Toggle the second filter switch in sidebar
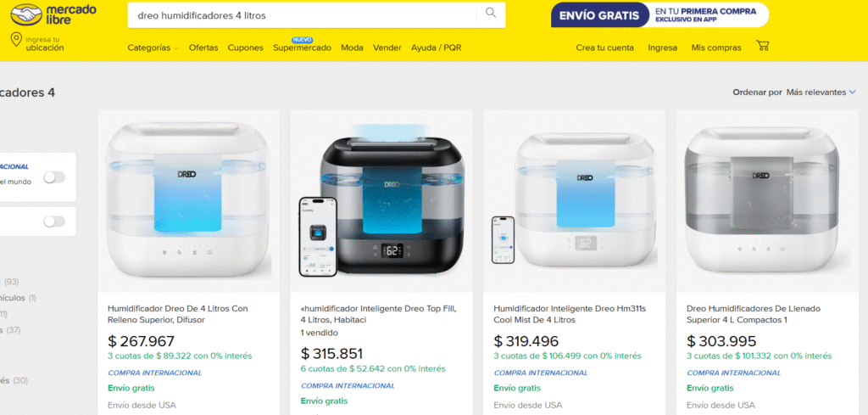 pos(54,222)
